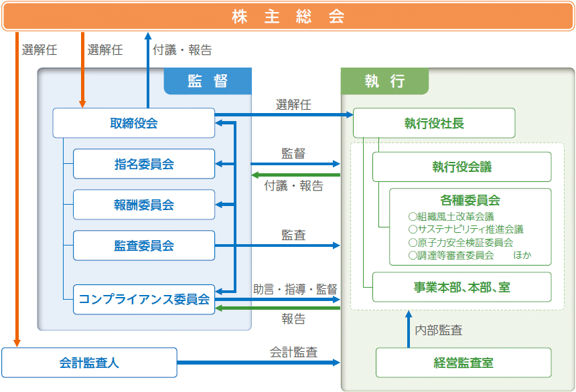The width and height of the screenshot is (576, 392).
Task: Click the 会計監査 arrow label
Action: click(293, 352)
